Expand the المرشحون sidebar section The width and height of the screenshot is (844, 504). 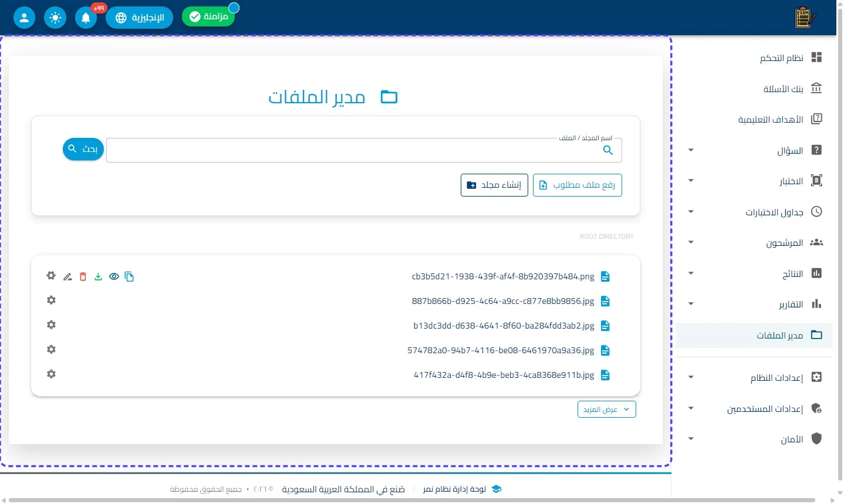point(754,243)
